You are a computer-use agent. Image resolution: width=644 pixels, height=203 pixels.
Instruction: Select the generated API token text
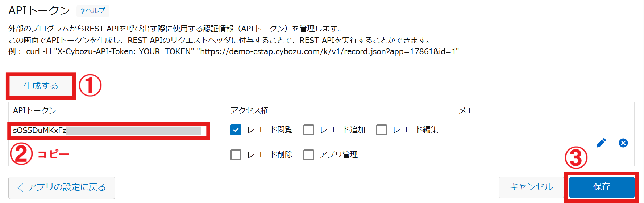coord(107,131)
